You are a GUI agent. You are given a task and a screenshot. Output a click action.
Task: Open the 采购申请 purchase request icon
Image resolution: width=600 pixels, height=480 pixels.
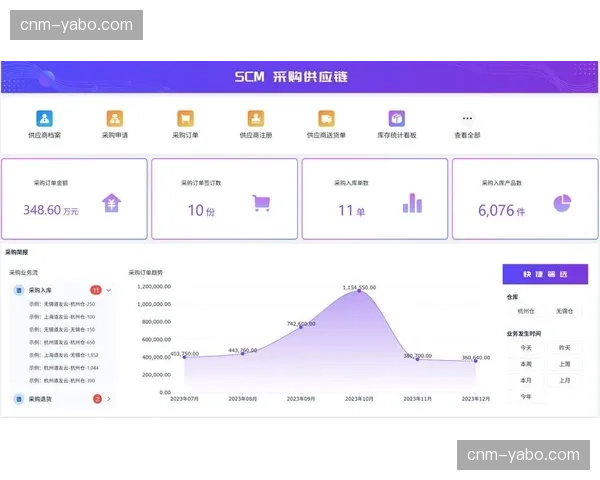[x=115, y=118]
